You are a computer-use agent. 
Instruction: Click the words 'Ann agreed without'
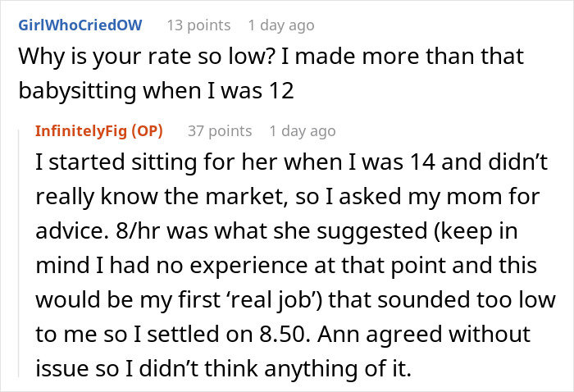pos(424,334)
